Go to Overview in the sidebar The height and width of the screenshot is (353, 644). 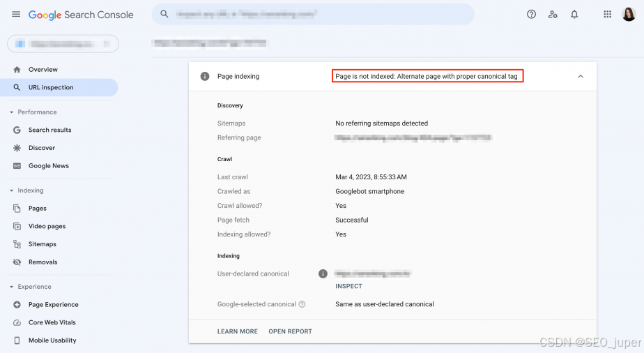pos(43,70)
